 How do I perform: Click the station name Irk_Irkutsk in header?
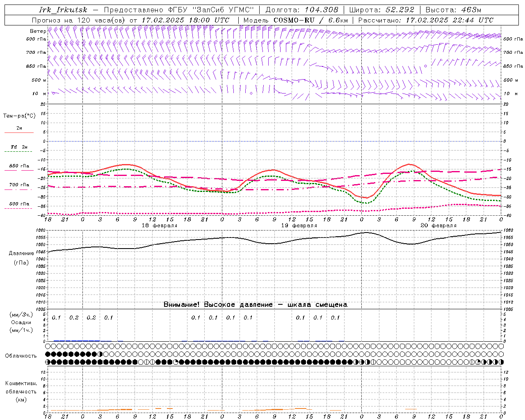63,10
